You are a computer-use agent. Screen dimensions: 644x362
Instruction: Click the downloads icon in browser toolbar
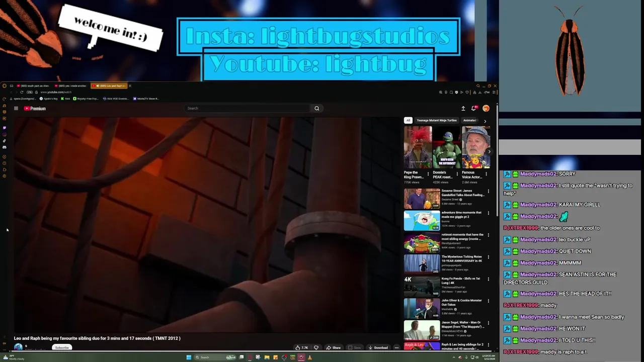(x=480, y=93)
